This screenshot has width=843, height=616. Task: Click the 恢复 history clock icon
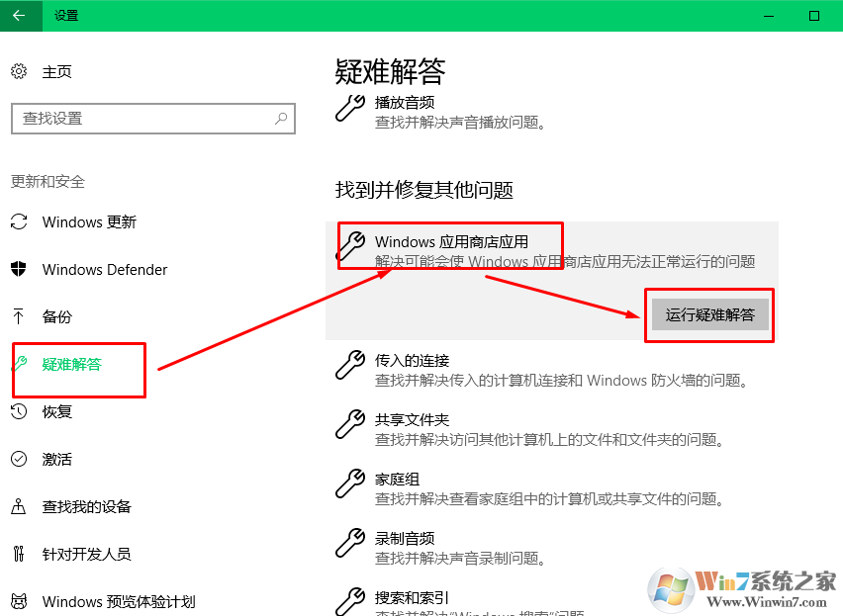[x=19, y=411]
